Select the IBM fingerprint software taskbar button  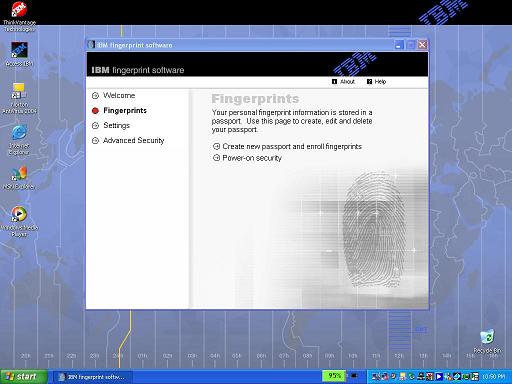point(92,377)
